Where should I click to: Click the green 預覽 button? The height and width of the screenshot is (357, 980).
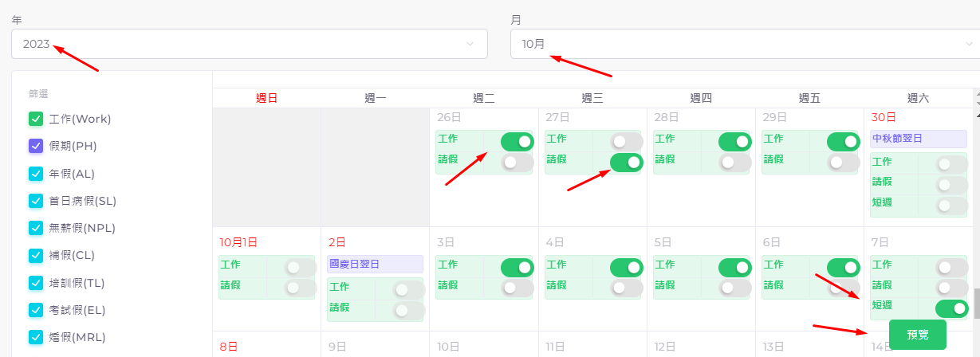point(918,335)
